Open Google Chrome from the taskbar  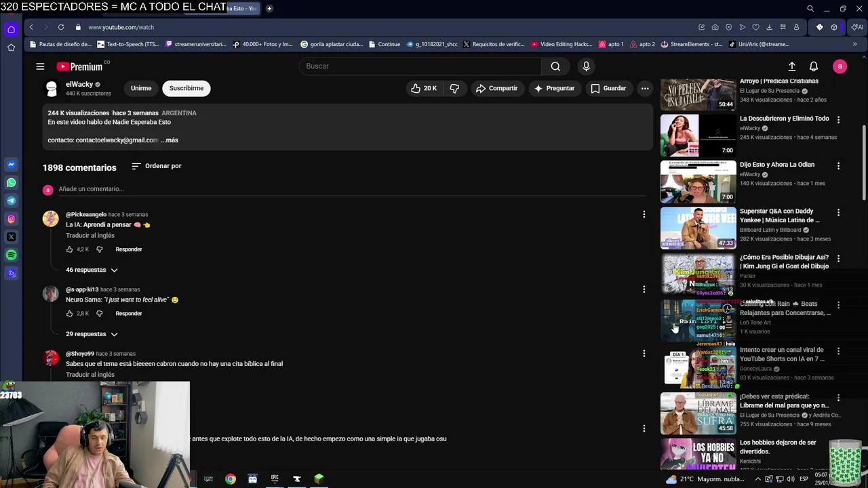point(231,479)
